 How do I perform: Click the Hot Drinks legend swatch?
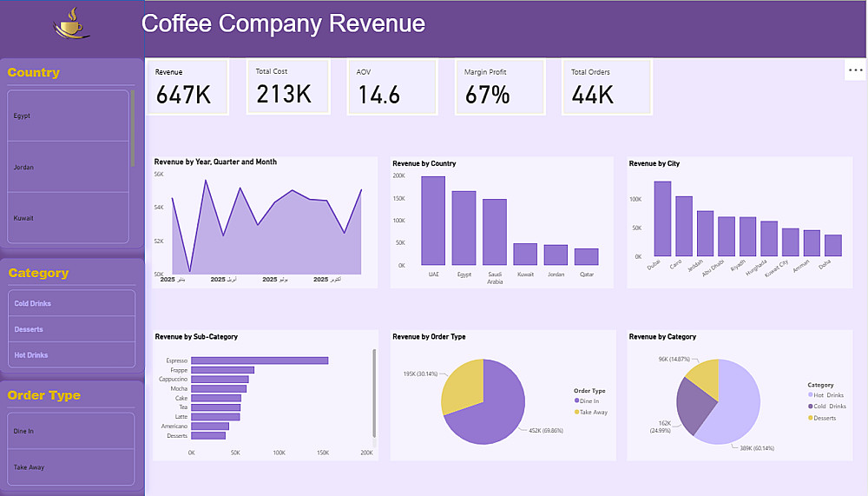811,394
